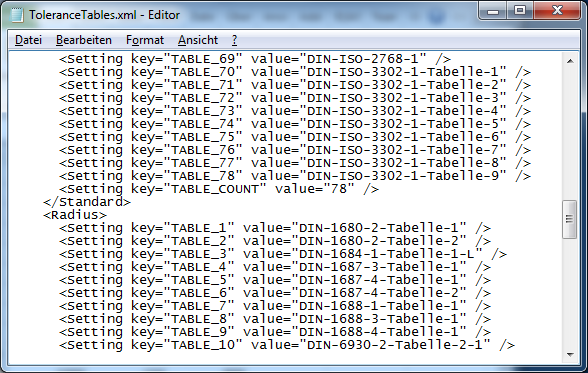This screenshot has width=588, height=373.
Task: Click the scroll down arrow
Action: 570,354
